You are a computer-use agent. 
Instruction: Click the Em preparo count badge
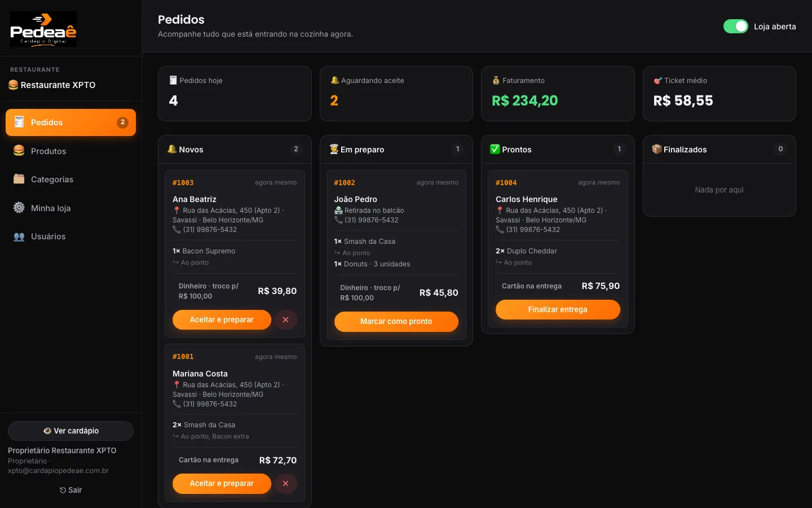(457, 149)
